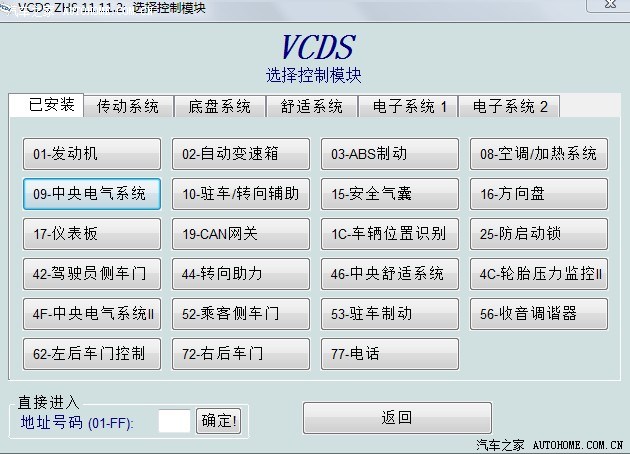The height and width of the screenshot is (454, 630).
Task: Click the address number input field
Action: click(x=174, y=421)
